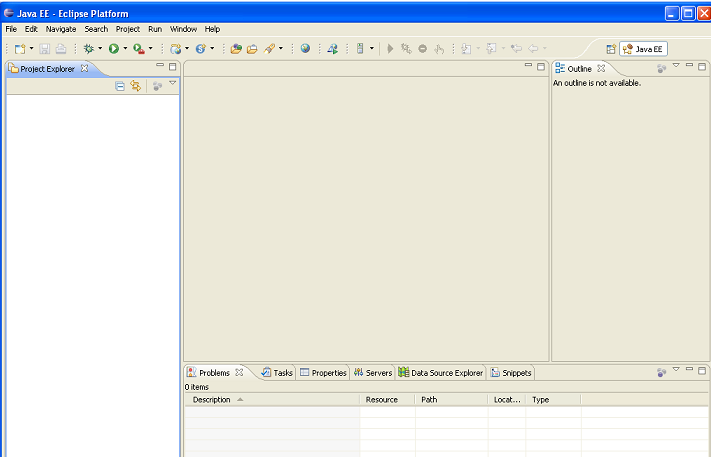Switch to the Servers tab

click(x=372, y=373)
